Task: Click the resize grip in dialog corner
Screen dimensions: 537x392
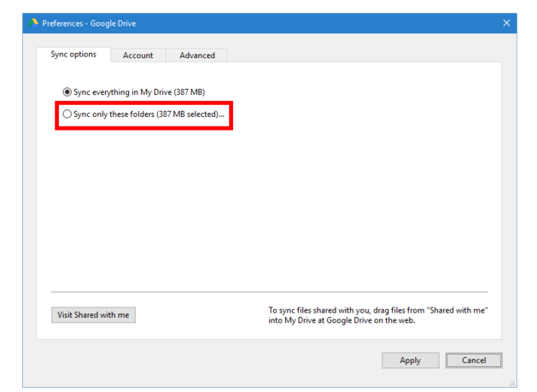Action: 512,383
